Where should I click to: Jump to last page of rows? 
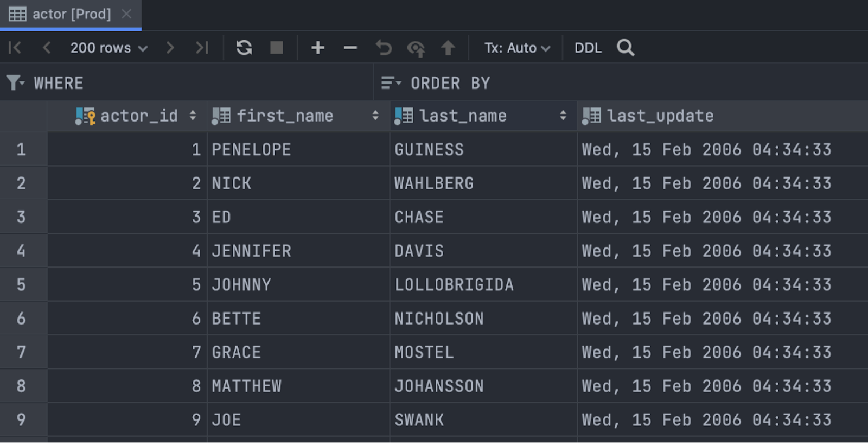tap(202, 48)
